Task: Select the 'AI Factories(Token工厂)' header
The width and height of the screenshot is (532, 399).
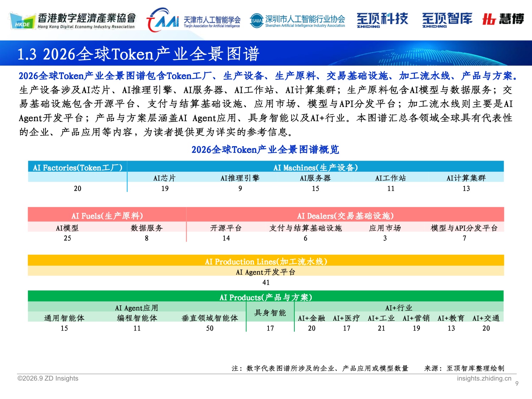Action: point(78,167)
